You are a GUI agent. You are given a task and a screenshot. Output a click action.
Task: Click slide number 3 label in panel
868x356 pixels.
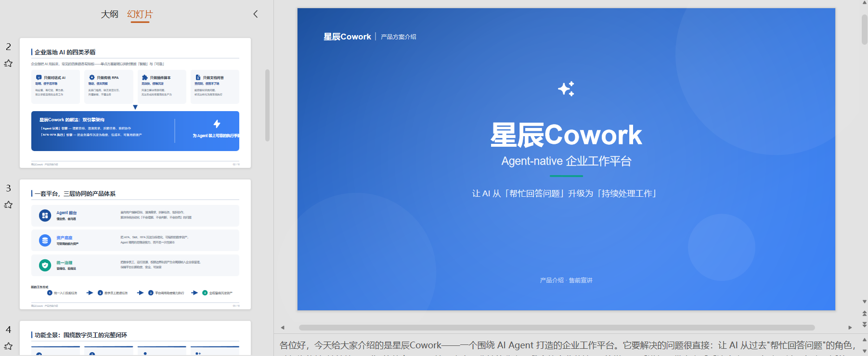pyautogui.click(x=8, y=188)
